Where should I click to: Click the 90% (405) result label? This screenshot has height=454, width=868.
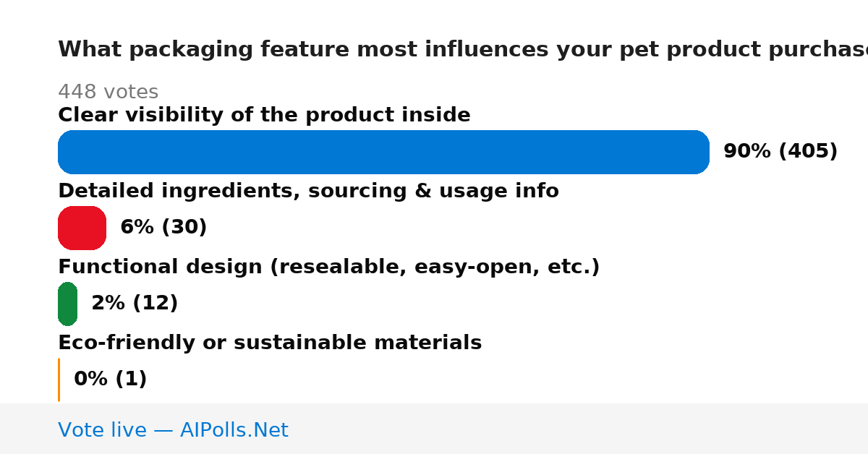pyautogui.click(x=780, y=152)
